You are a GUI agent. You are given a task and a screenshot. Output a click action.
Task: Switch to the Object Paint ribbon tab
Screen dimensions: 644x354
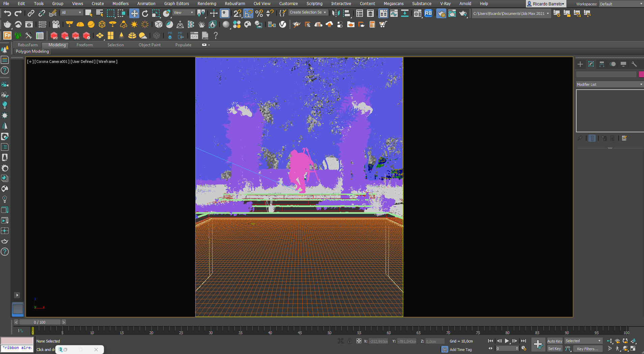tap(149, 45)
